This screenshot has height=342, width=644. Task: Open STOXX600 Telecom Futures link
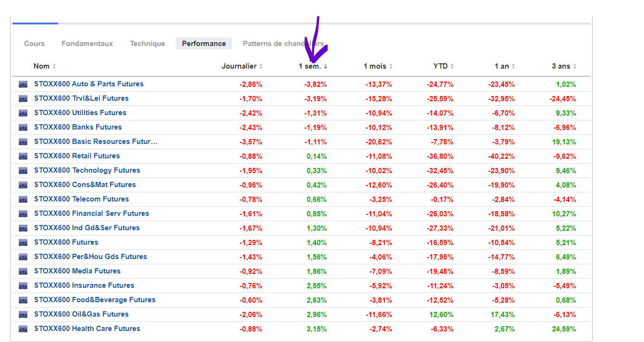pyautogui.click(x=82, y=199)
